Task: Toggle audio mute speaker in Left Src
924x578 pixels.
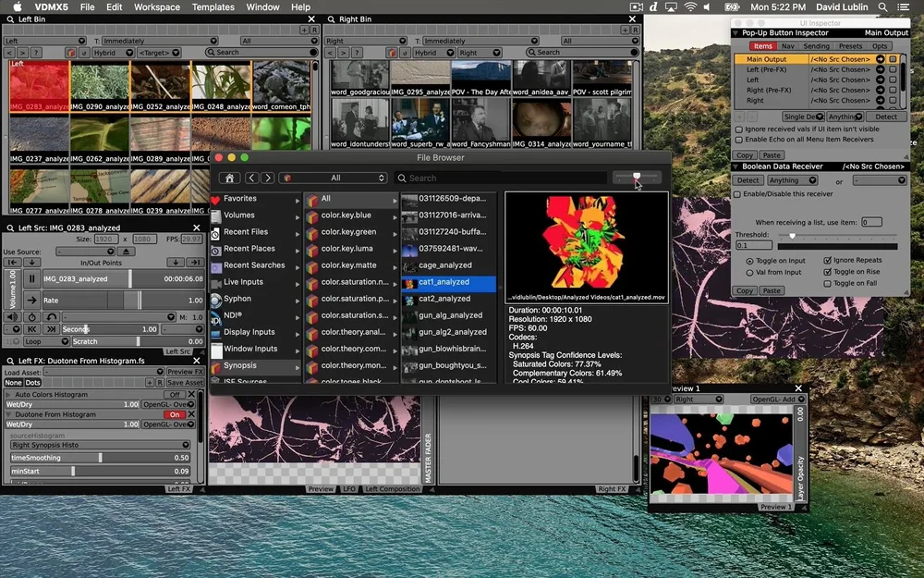Action: tap(12, 316)
